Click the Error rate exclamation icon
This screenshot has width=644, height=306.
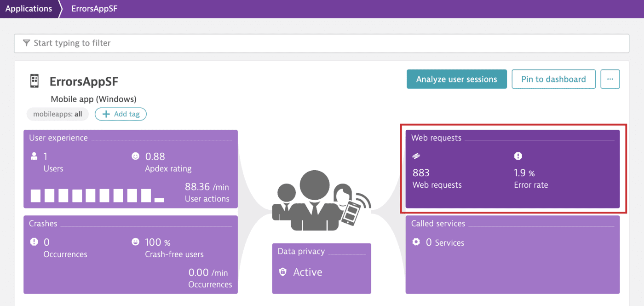click(517, 156)
